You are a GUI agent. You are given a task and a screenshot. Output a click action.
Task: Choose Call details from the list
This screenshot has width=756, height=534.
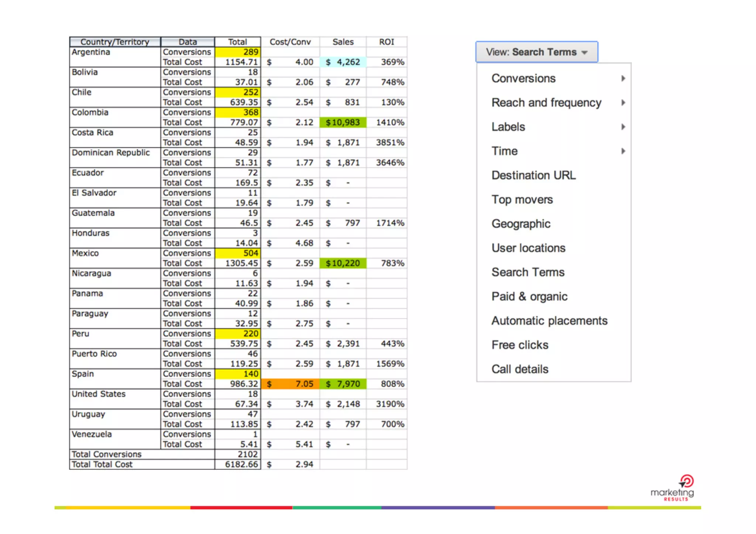coord(520,369)
